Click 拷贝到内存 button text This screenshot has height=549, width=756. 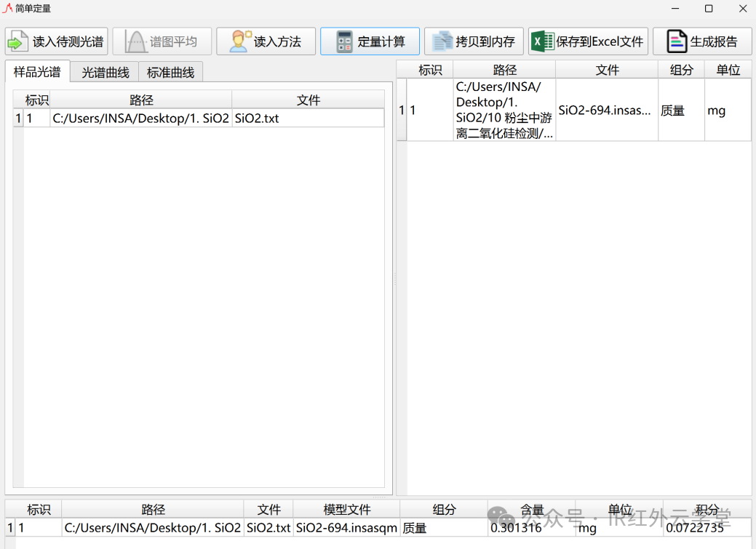(485, 42)
